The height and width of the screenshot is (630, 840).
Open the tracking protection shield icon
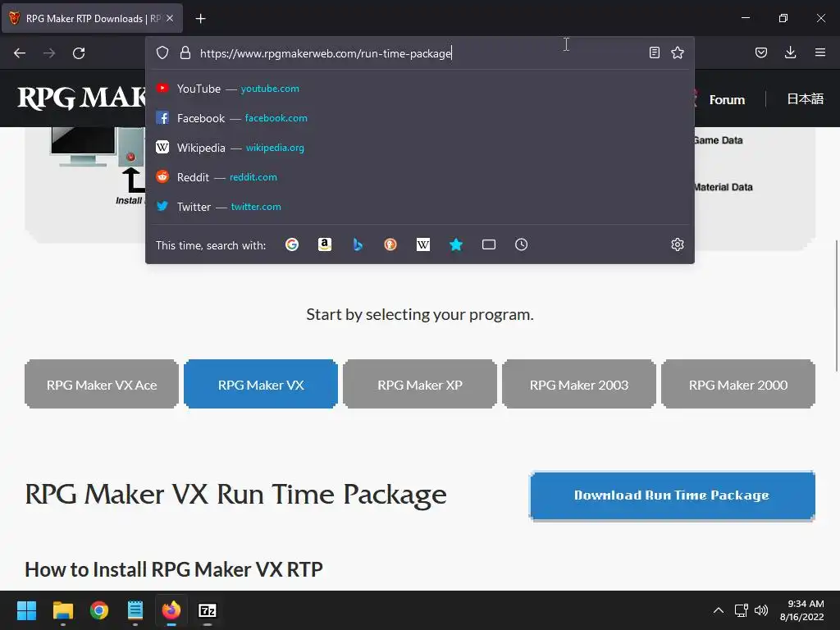click(x=162, y=52)
